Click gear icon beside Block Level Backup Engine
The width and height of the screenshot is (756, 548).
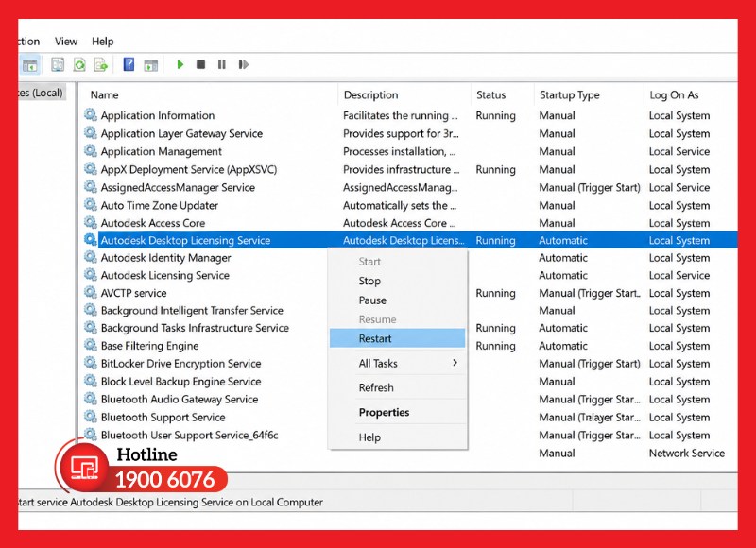click(90, 381)
